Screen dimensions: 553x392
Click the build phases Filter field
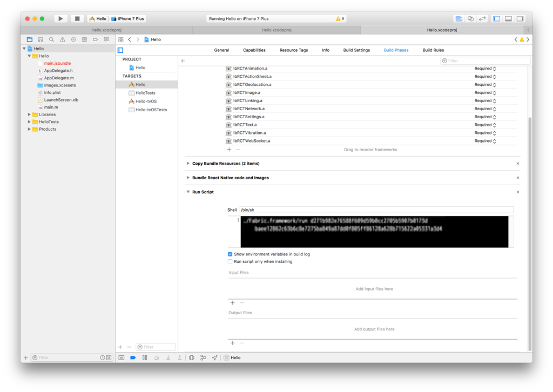pyautogui.click(x=485, y=61)
